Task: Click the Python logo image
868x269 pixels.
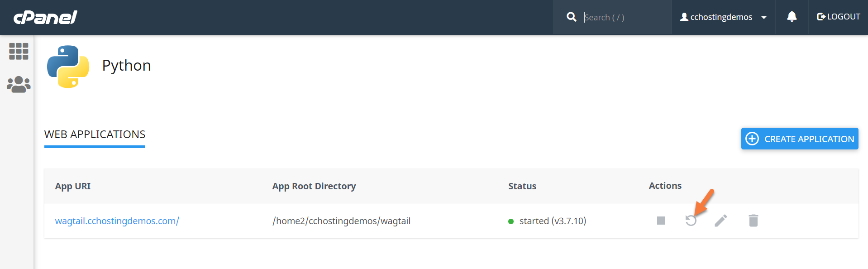Action: pos(68,66)
